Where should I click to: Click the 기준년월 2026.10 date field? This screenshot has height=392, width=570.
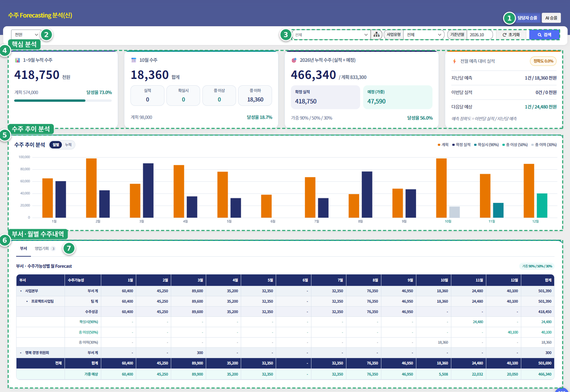pos(480,35)
